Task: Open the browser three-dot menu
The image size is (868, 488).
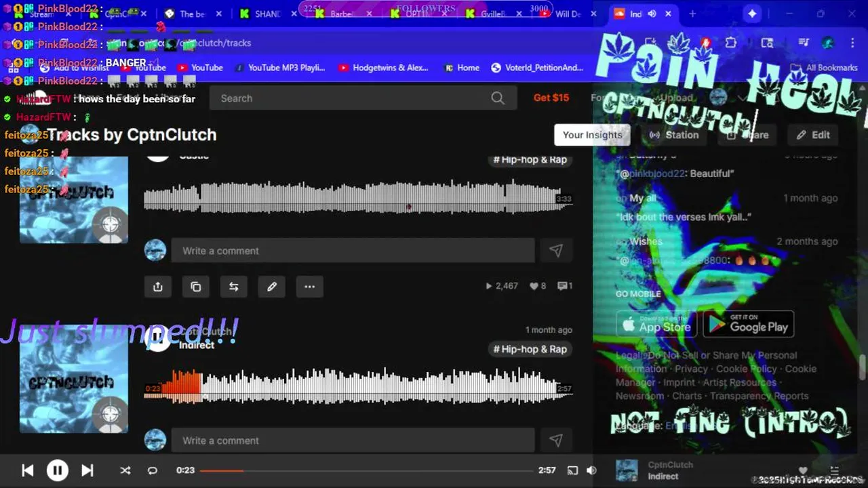Action: 853,43
